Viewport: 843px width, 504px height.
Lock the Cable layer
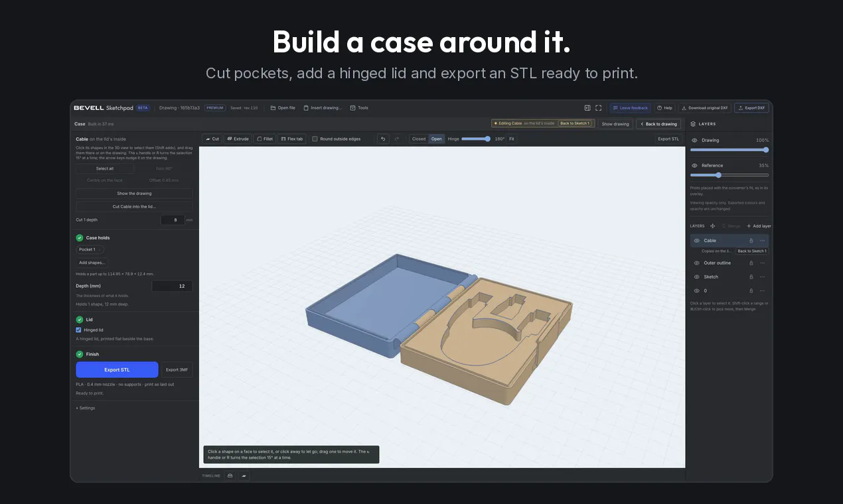click(x=751, y=241)
